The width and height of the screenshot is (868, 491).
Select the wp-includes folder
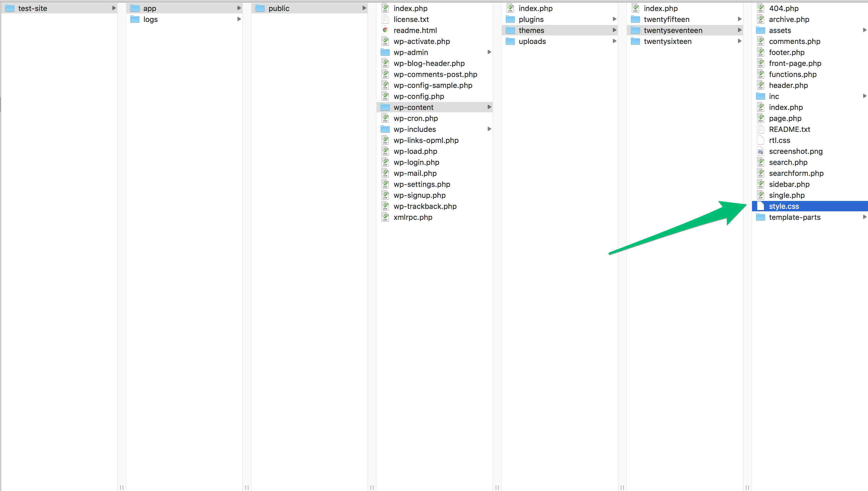tap(414, 129)
